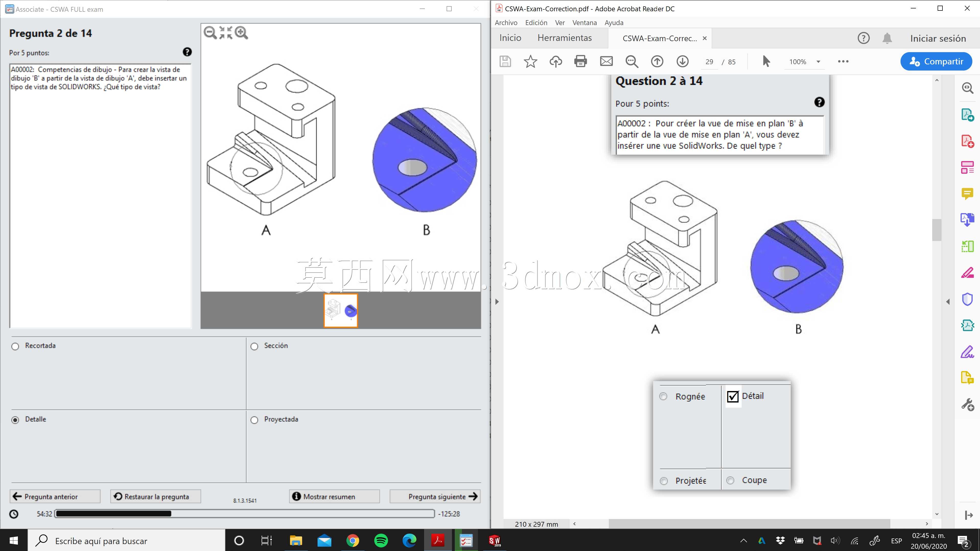
Task: Select the Recortada answer option
Action: click(15, 346)
